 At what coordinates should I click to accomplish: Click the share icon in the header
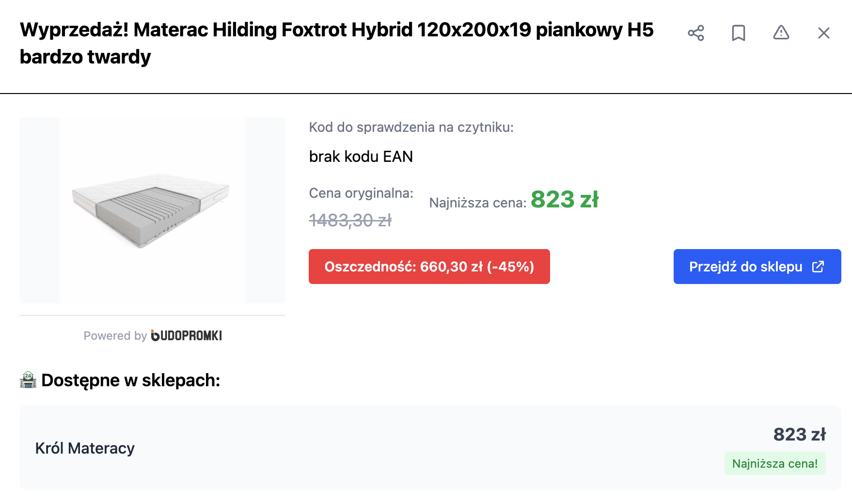tap(695, 33)
